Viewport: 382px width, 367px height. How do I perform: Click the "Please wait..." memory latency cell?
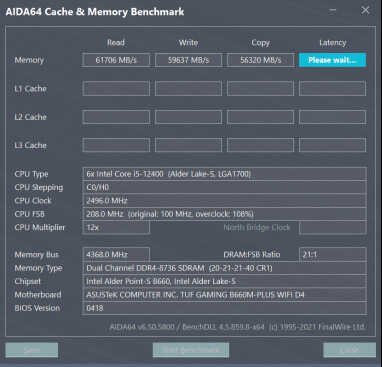coord(332,60)
